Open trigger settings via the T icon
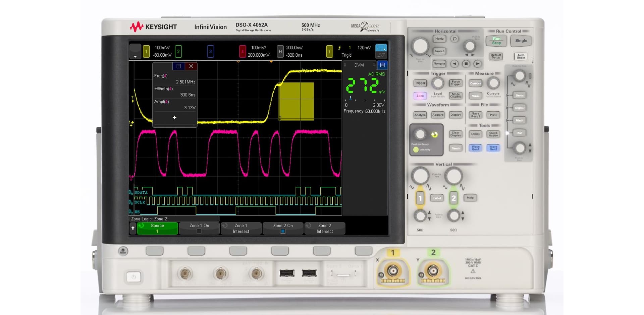 [x=330, y=51]
